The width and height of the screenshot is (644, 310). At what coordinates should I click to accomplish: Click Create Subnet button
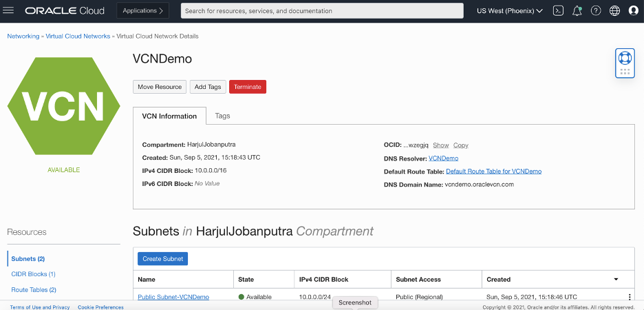click(162, 258)
